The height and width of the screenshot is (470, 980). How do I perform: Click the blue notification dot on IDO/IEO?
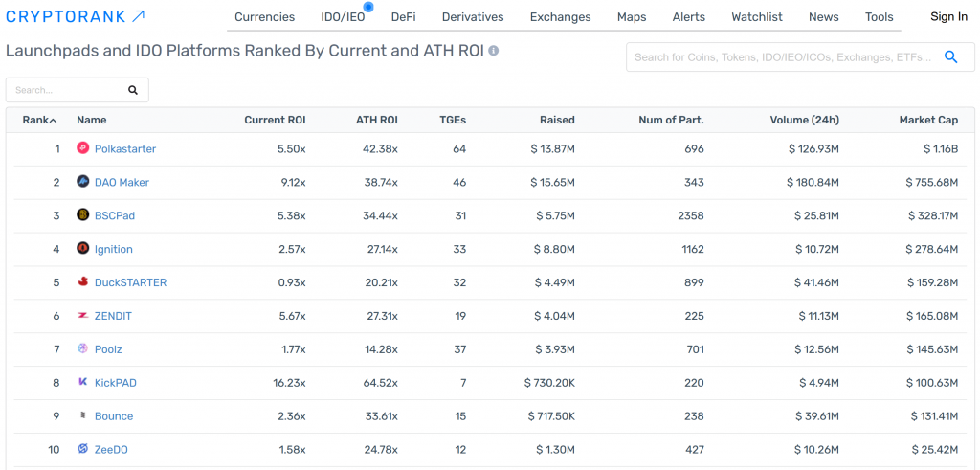coord(368,7)
